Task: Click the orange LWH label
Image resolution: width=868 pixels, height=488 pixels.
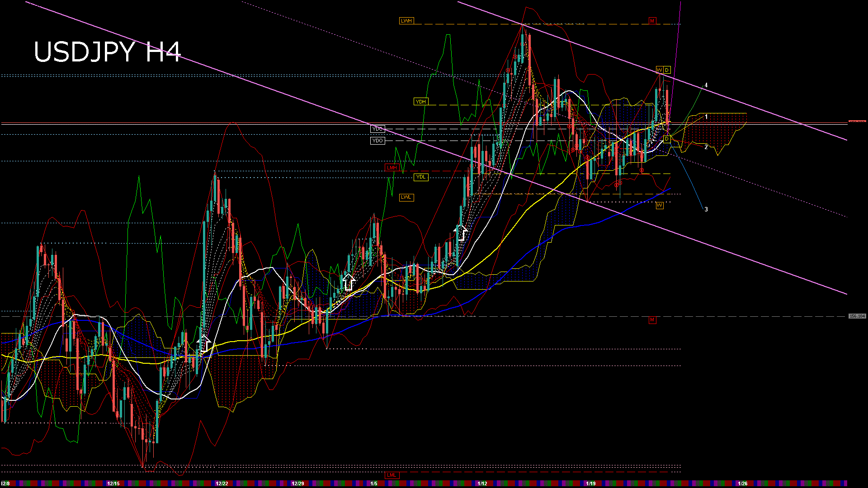Action: click(x=407, y=20)
